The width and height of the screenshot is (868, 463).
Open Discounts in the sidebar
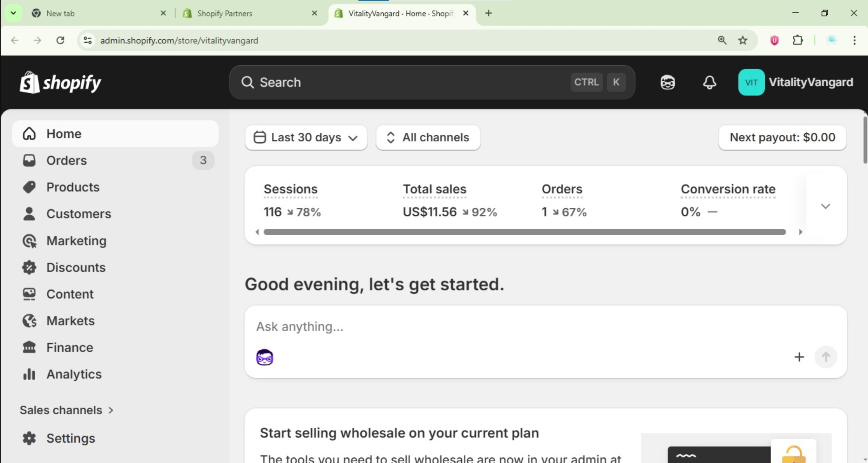click(x=115, y=267)
